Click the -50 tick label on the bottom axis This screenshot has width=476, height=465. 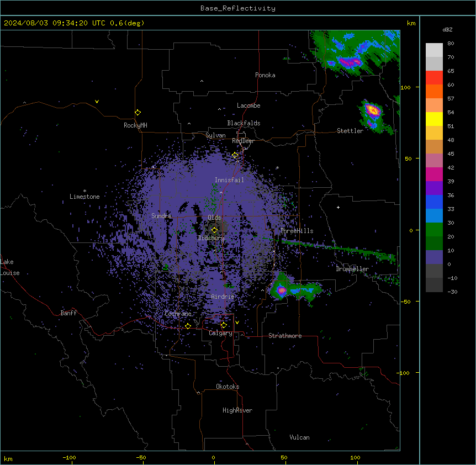[141, 457]
